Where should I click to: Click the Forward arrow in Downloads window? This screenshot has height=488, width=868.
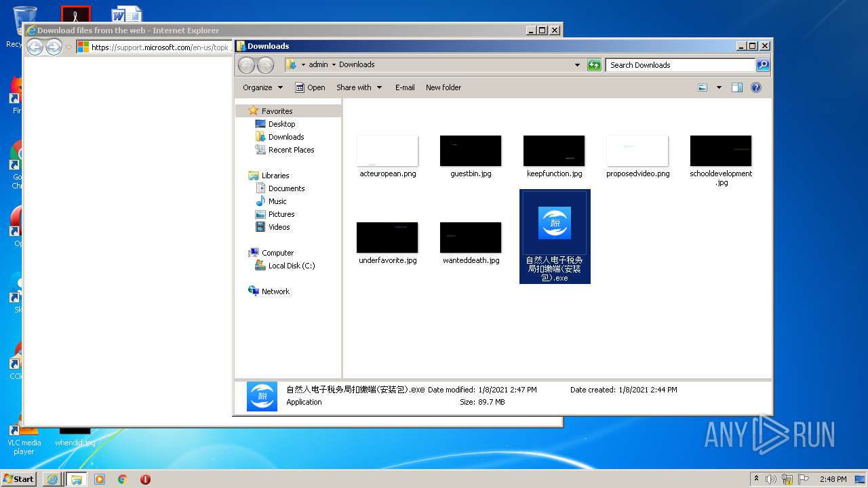click(x=266, y=65)
